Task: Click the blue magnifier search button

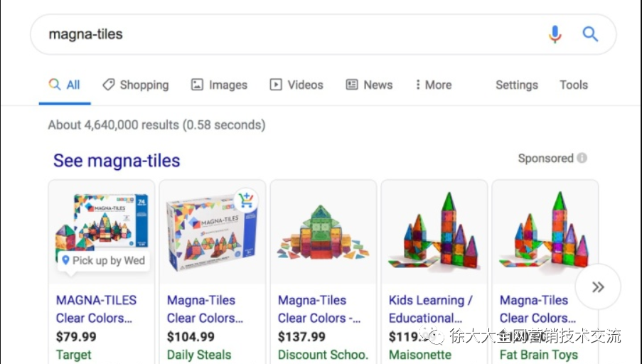Action: coord(590,33)
